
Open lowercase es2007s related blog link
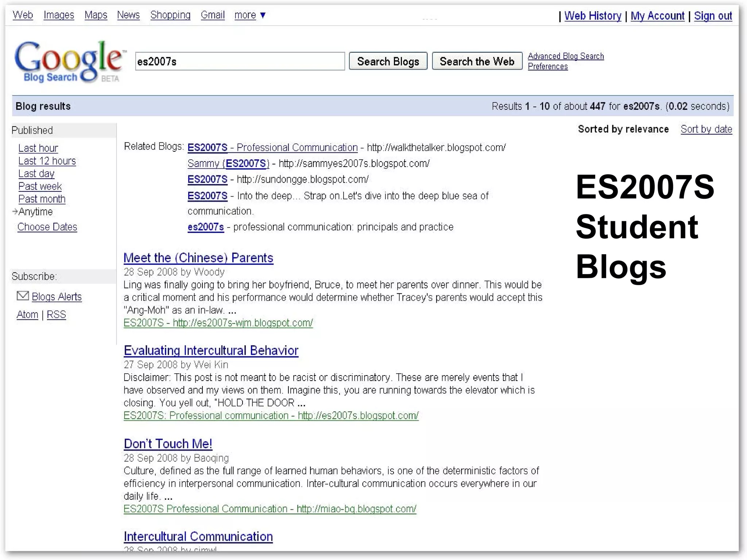click(x=206, y=227)
